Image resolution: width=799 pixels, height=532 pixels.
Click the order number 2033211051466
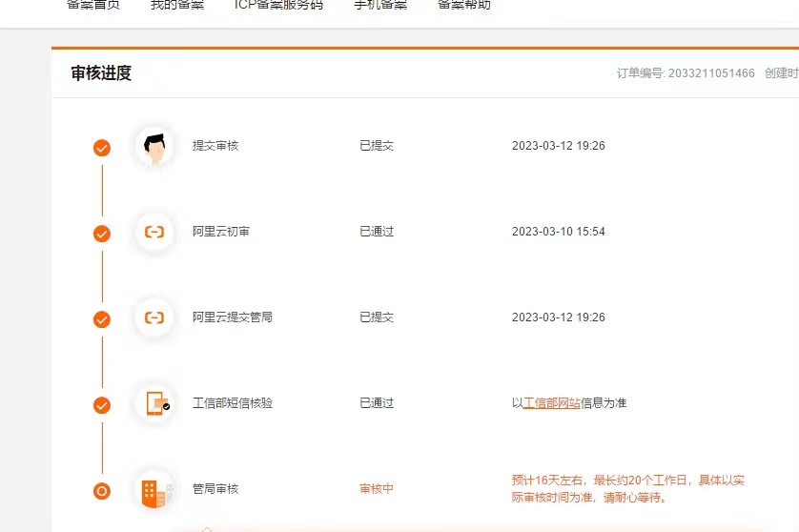(711, 73)
